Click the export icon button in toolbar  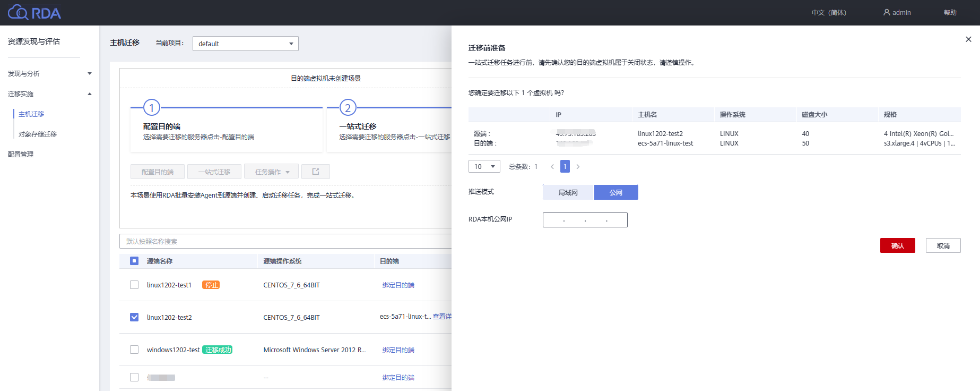(316, 172)
